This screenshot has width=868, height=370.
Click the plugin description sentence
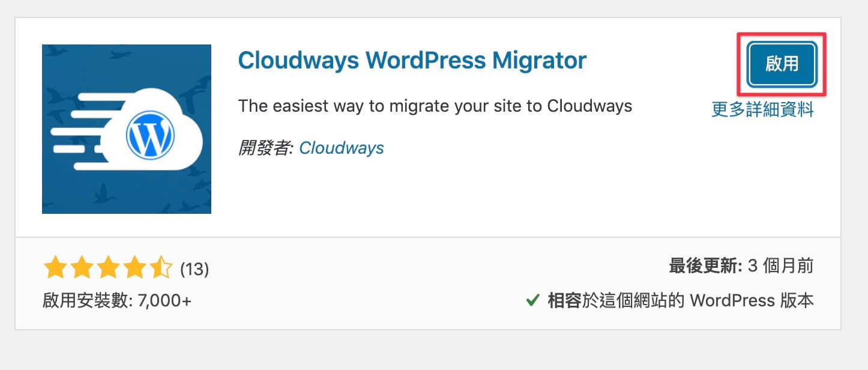(435, 106)
